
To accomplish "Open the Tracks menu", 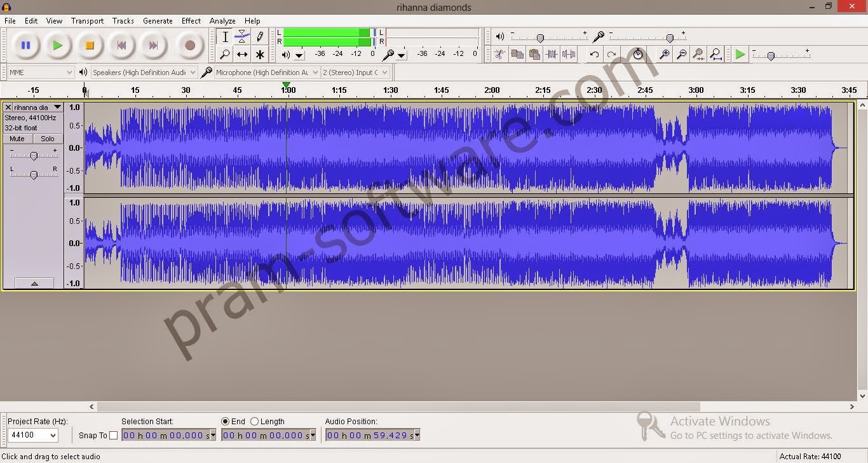I will click(123, 21).
